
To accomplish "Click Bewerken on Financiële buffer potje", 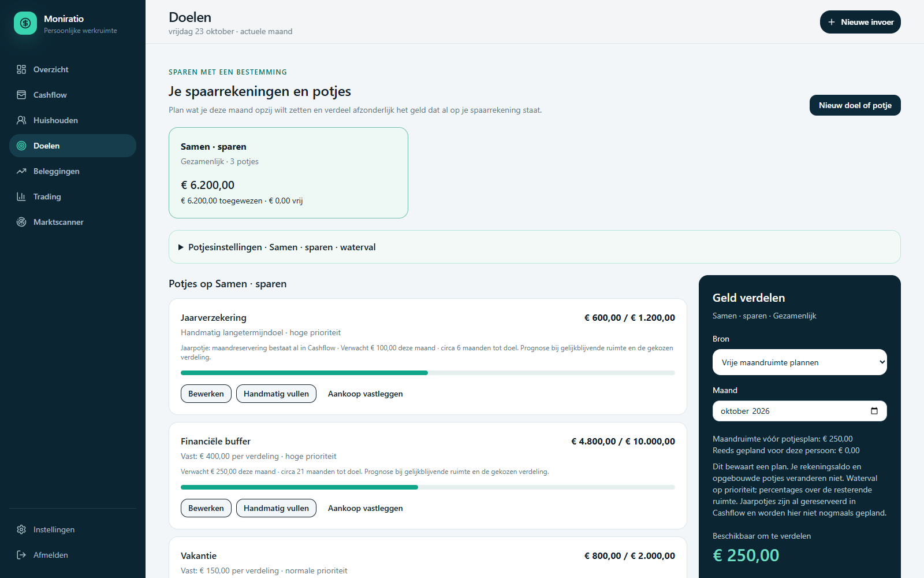I will pos(206,508).
